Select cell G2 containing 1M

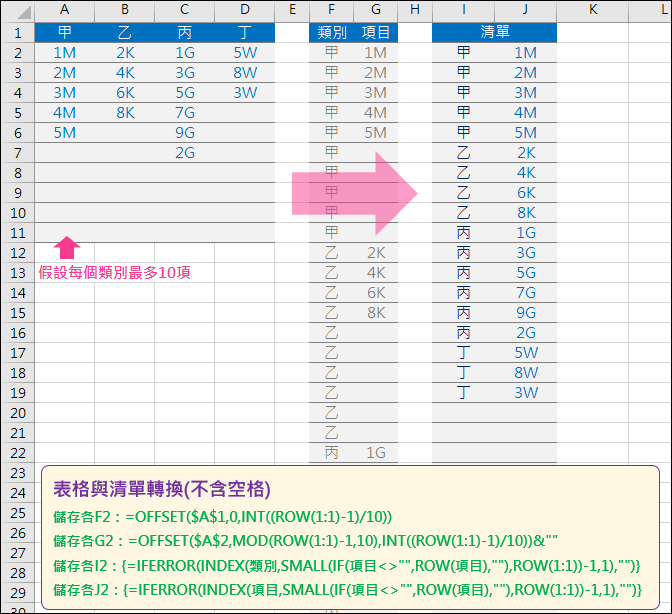376,53
